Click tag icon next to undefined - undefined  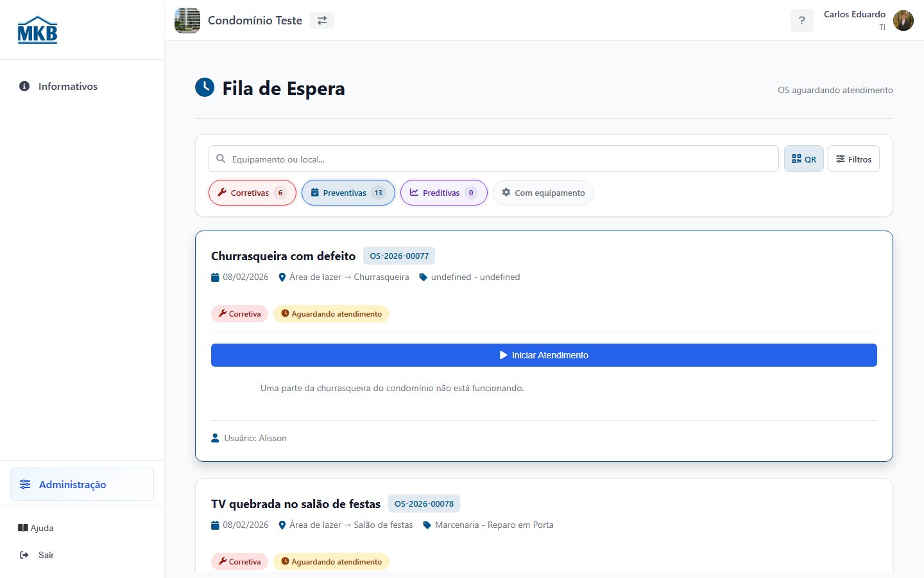click(x=423, y=277)
